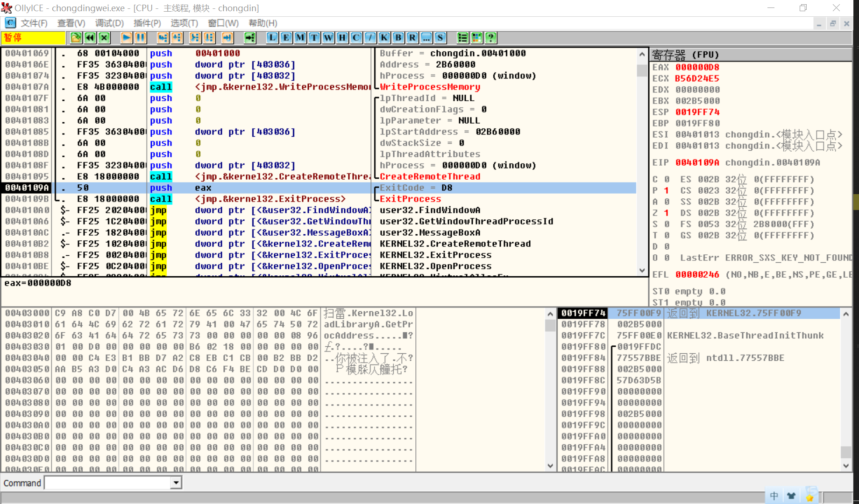The width and height of the screenshot is (859, 504).
Task: Select the jmp user32.FindWindowA line
Action: click(319, 210)
